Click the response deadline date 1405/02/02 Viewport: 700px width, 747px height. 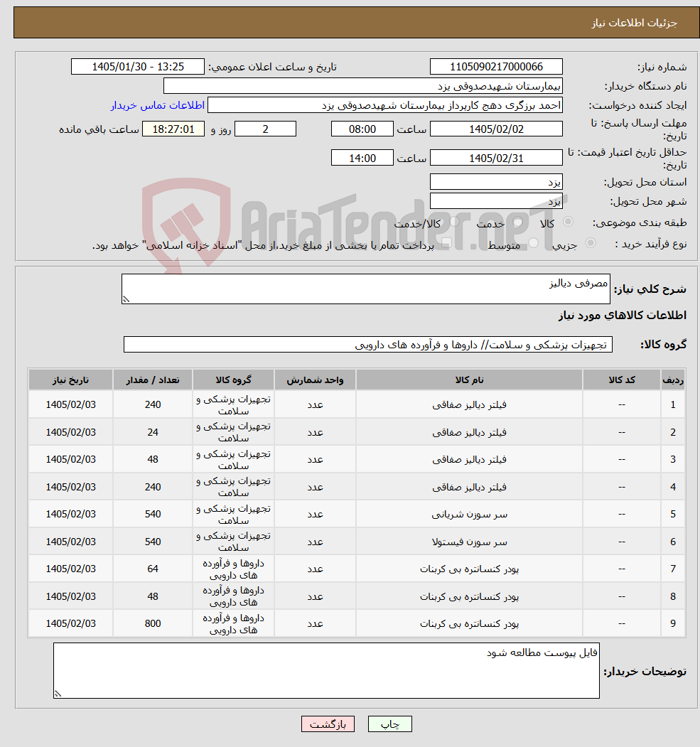(496, 129)
